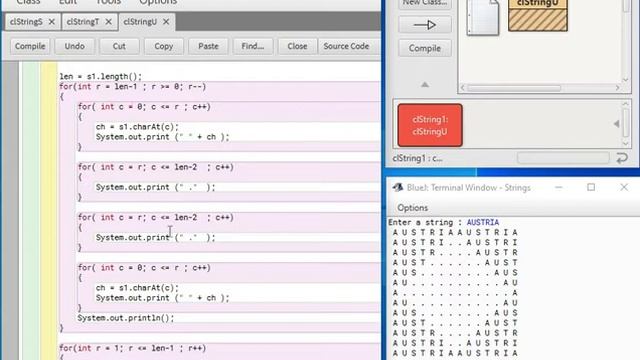This screenshot has width=640, height=360.
Task: Click 'for(int r = 1; r <= len-1 ; r++)' line
Action: tap(133, 348)
